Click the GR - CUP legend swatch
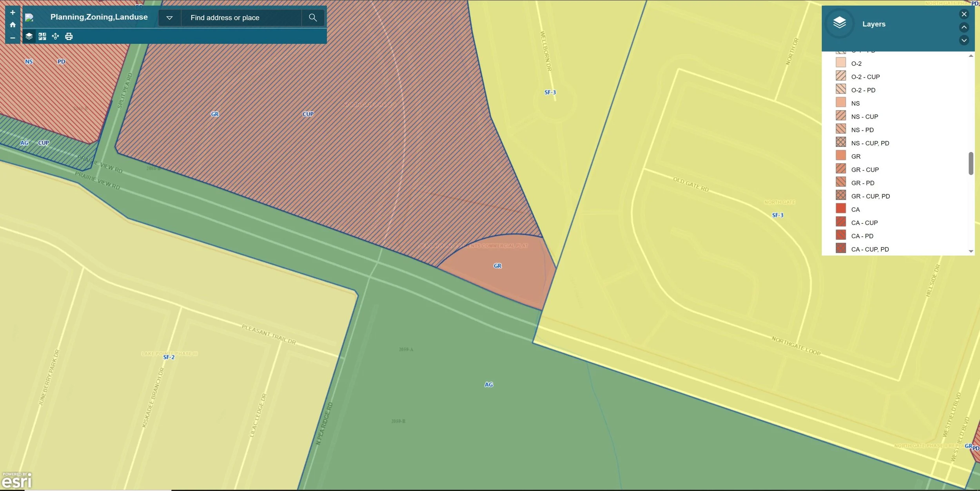 [840, 169]
